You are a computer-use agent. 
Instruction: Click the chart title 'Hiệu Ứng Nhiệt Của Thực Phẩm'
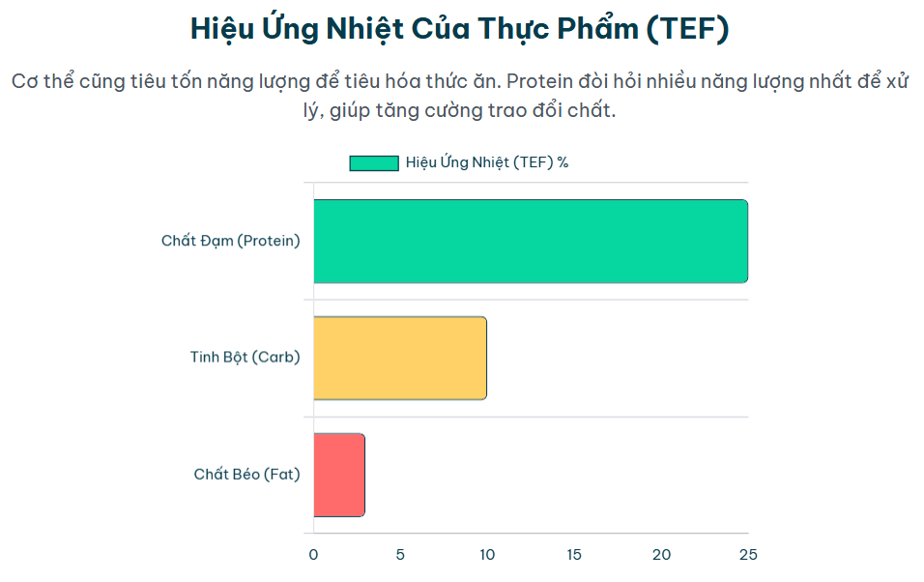(458, 29)
